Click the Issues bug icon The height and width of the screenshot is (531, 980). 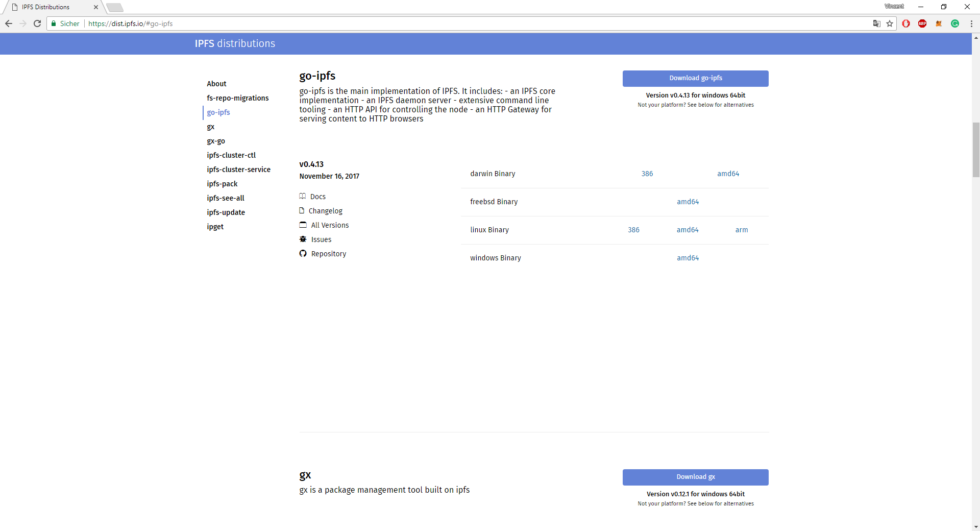pyautogui.click(x=303, y=239)
